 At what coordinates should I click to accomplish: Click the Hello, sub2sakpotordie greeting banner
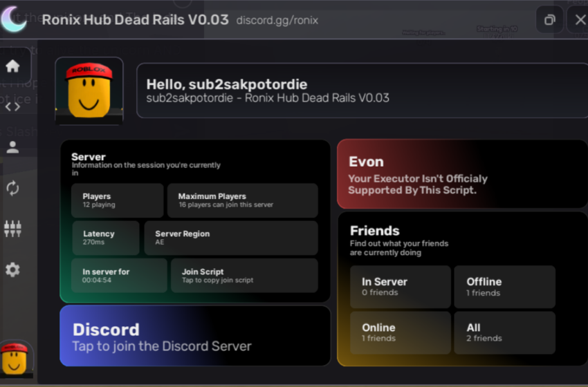pyautogui.click(x=362, y=91)
